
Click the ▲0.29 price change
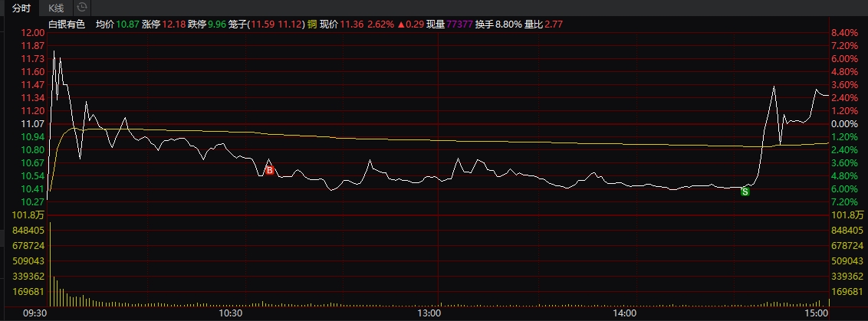[410, 25]
